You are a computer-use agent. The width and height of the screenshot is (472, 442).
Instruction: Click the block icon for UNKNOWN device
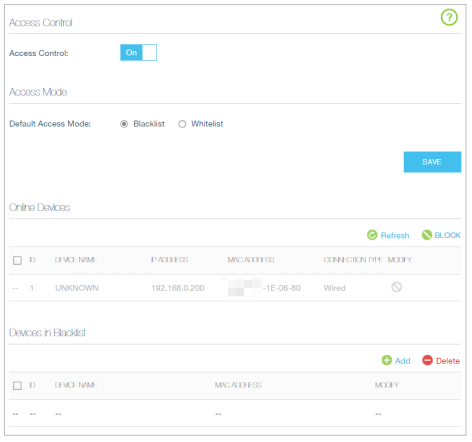tap(397, 287)
